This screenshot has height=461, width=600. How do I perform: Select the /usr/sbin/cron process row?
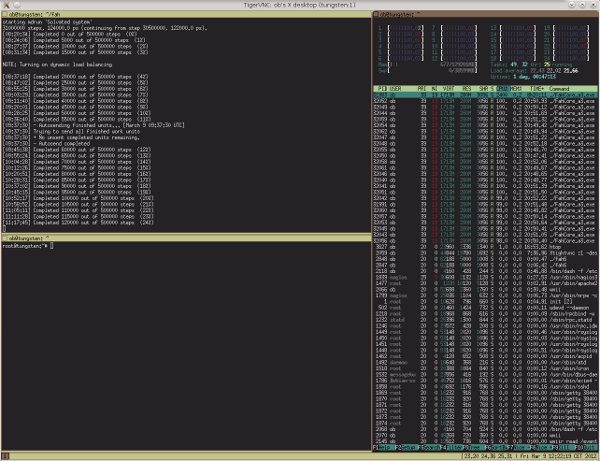485,368
